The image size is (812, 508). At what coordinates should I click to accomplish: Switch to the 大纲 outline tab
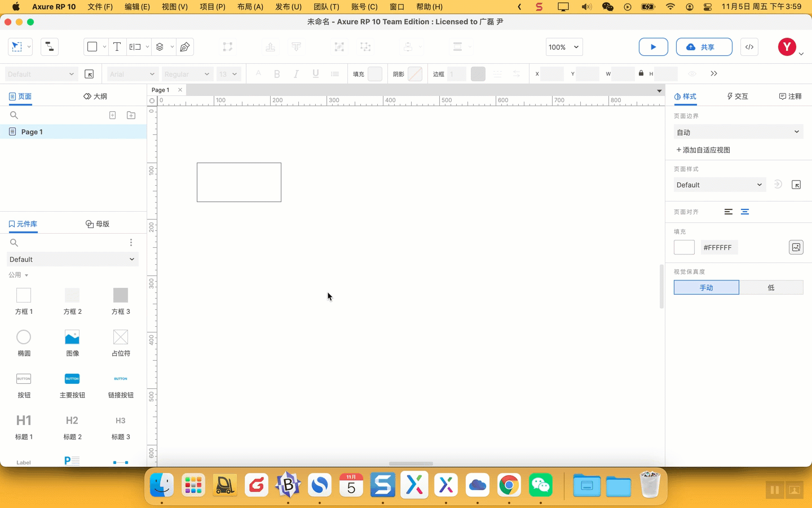click(x=95, y=97)
